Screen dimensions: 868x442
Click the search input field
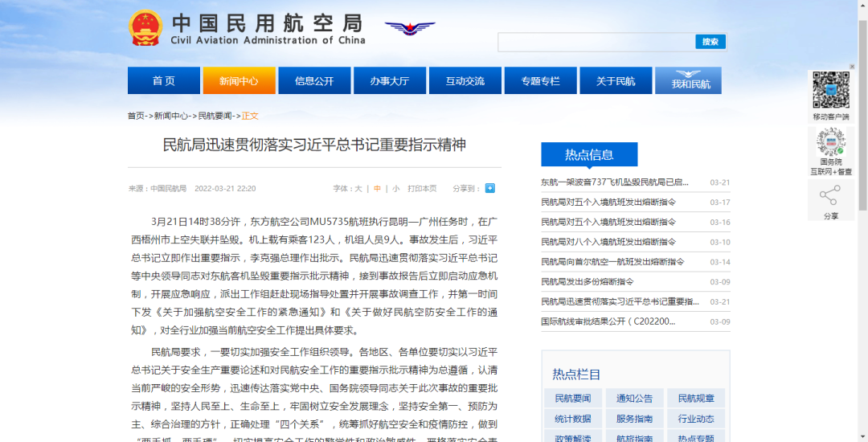click(596, 42)
